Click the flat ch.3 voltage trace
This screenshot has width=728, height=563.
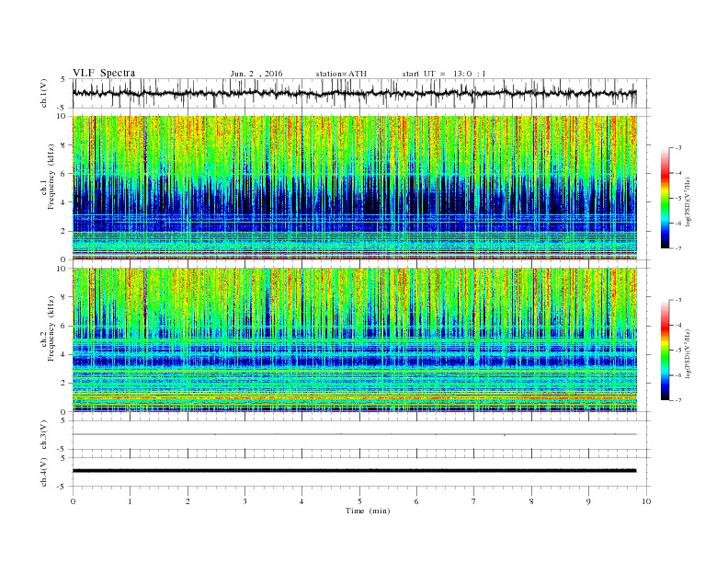[354, 434]
